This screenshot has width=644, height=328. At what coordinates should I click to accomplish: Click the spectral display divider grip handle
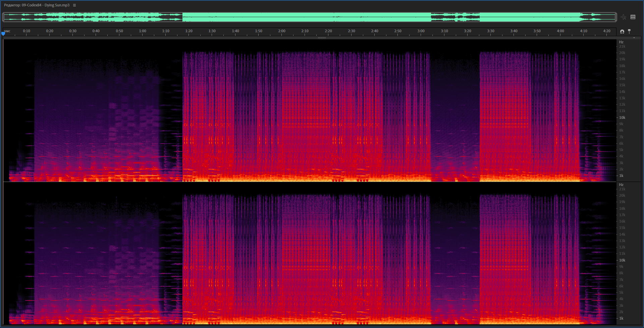coord(322,38)
